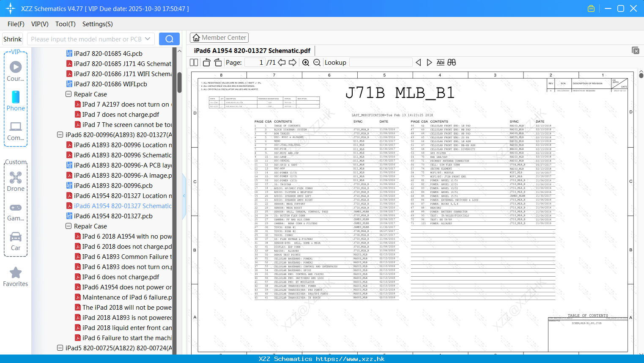Click the Shrink button
This screenshot has height=363, width=644.
(12, 39)
